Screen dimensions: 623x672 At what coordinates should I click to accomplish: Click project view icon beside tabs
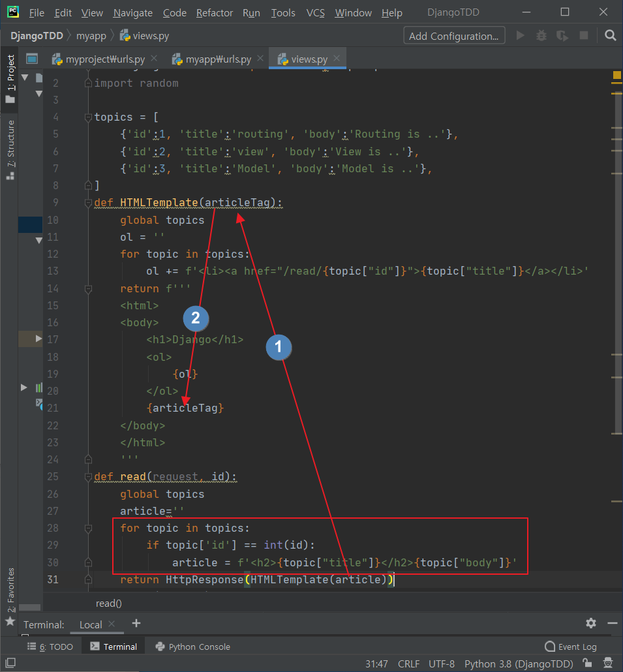coord(32,59)
